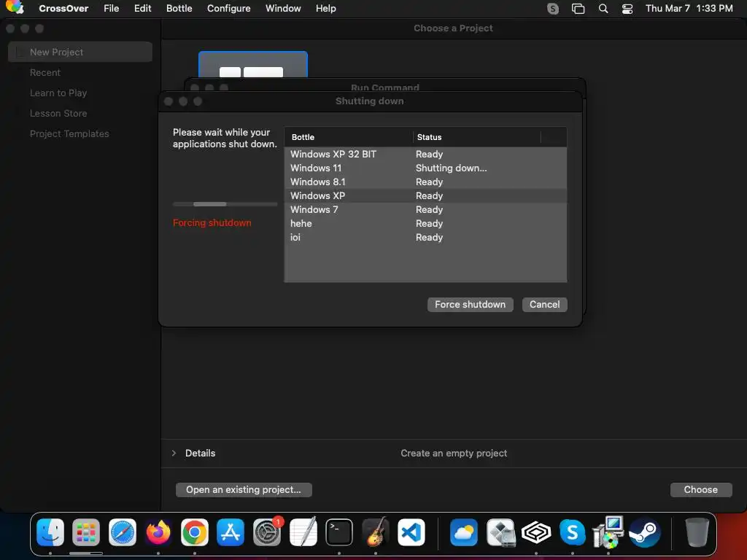Open the Bottle menu
Image resolution: width=747 pixels, height=560 pixels.
pos(179,9)
